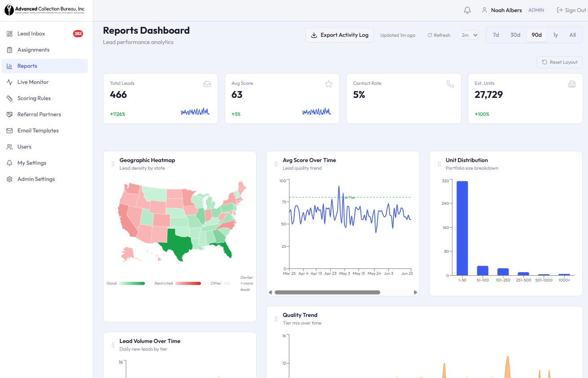Click the Refresh button
This screenshot has width=588, height=378.
(439, 35)
